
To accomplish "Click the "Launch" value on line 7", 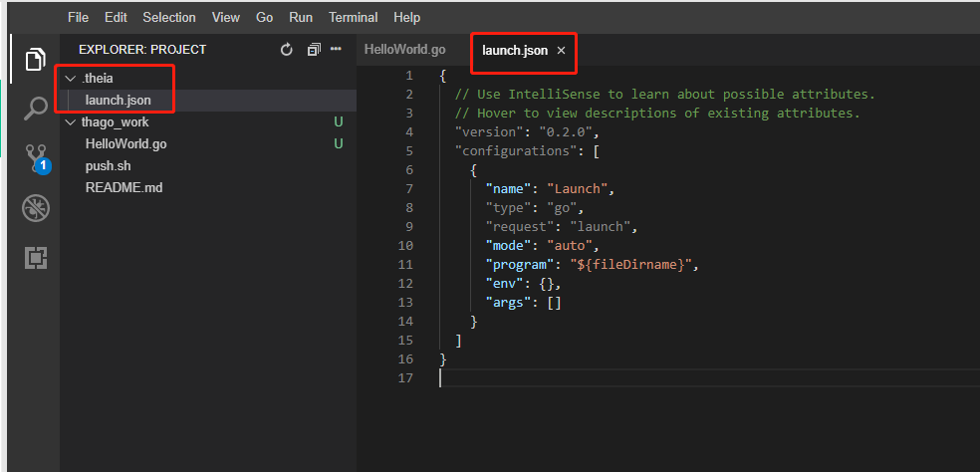I will click(578, 189).
